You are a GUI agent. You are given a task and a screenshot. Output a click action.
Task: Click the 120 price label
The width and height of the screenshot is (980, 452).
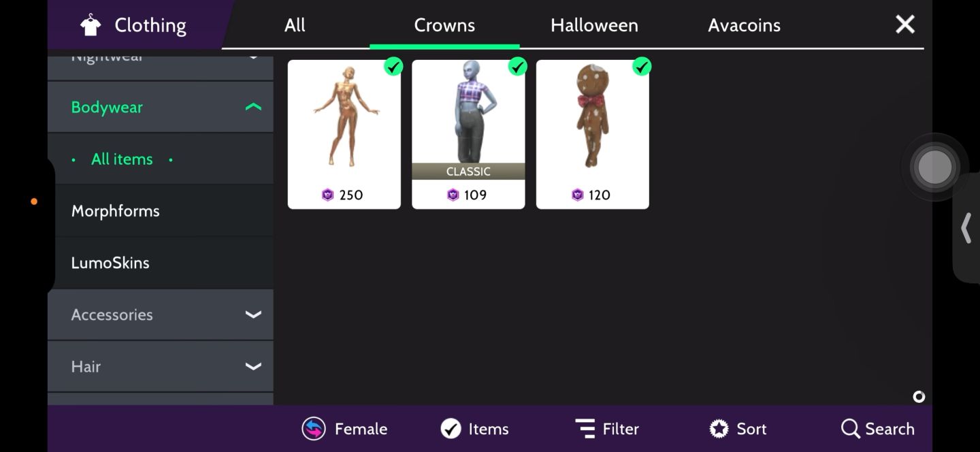click(x=600, y=195)
